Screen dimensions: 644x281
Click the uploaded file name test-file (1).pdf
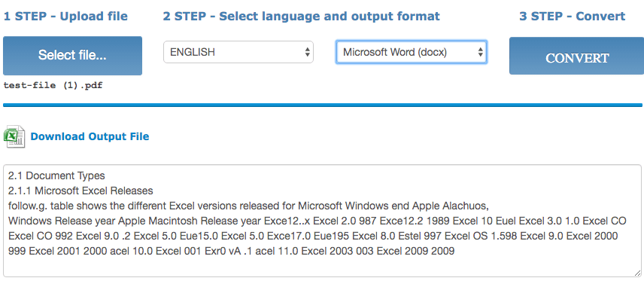coord(53,86)
